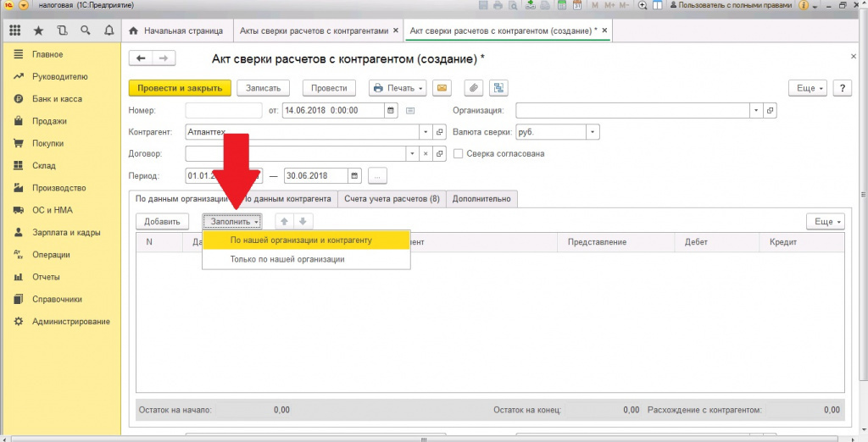Close the Акты сверки расчетов с контрагентами tab
868x442 pixels.
pos(396,31)
